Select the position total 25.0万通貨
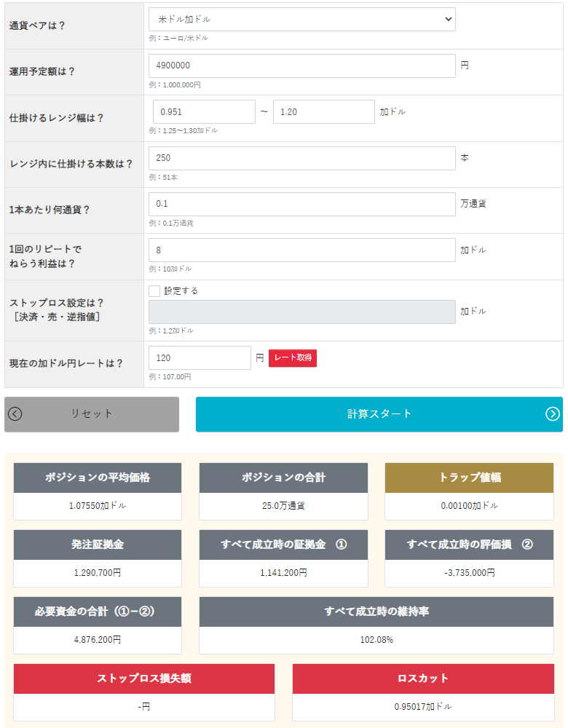 point(283,506)
